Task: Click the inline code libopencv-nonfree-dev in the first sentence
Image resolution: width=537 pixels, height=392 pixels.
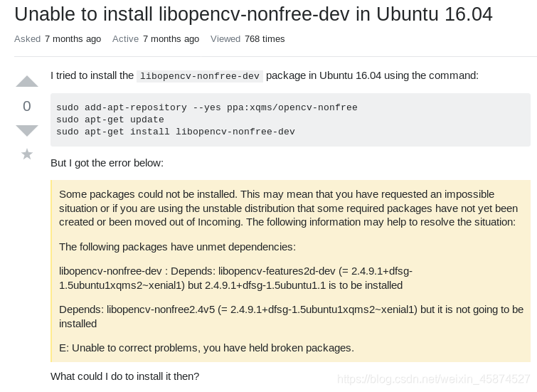Action: click(x=200, y=76)
